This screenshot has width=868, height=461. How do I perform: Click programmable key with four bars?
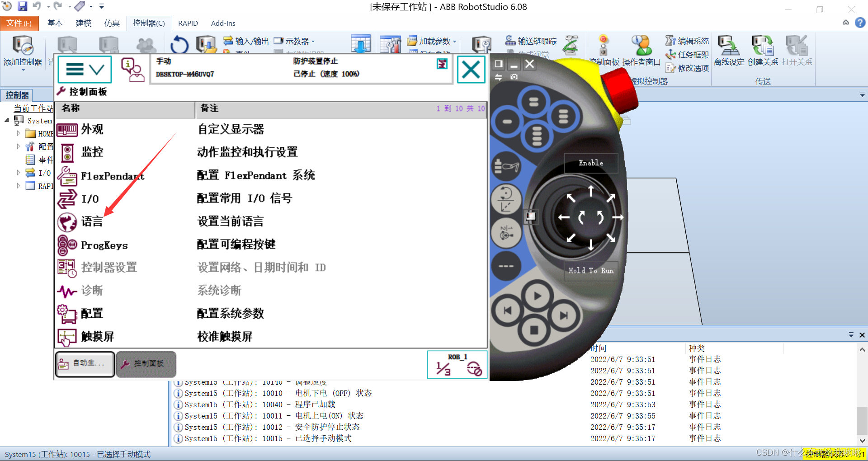(537, 136)
